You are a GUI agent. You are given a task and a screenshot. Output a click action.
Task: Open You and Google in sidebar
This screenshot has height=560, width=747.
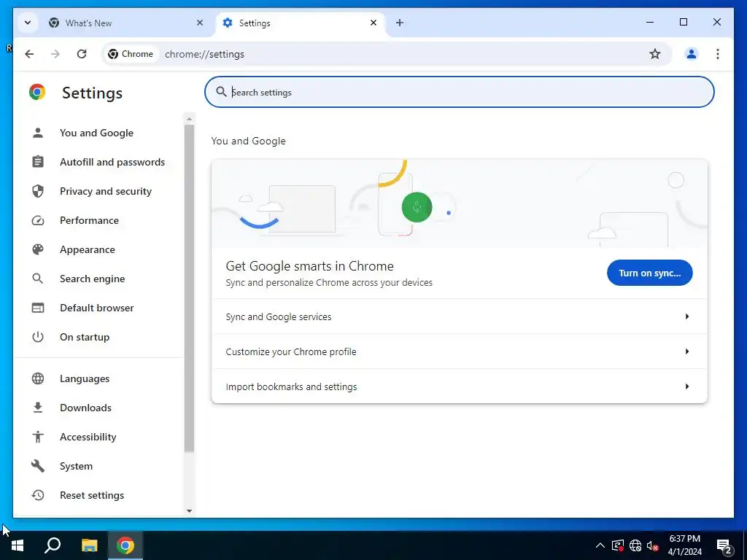(x=97, y=133)
